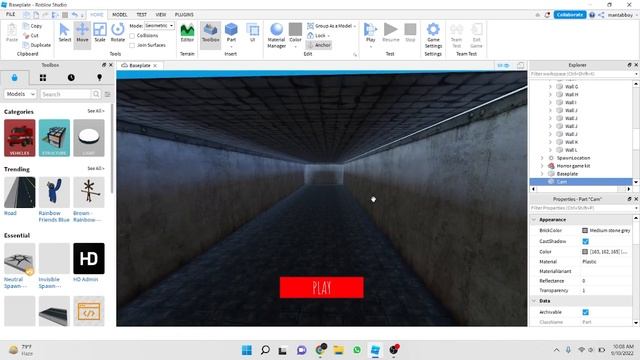Select the Select tool in ribbon
The image size is (640, 360).
pos(64,33)
